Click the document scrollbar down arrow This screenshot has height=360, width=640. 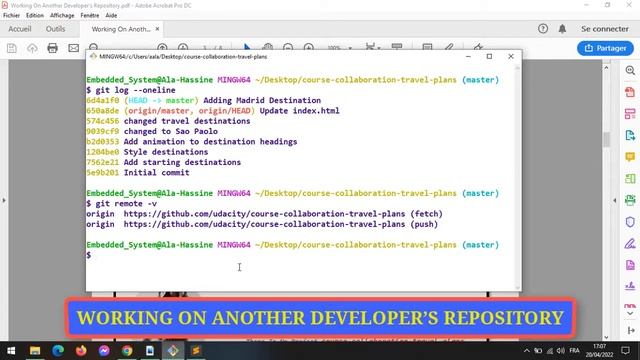point(606,337)
